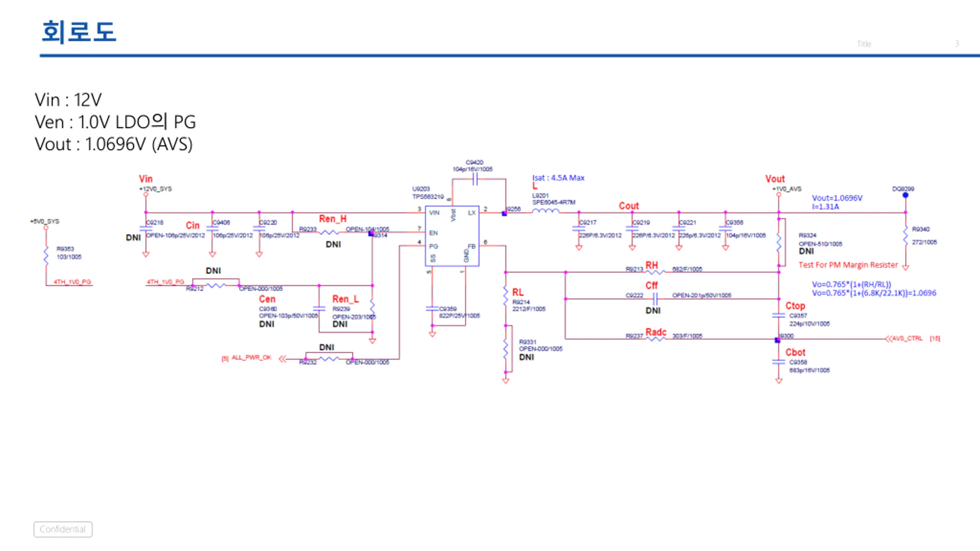Select capacitor C9220 reference
This screenshot has width=980, height=551.
point(268,222)
